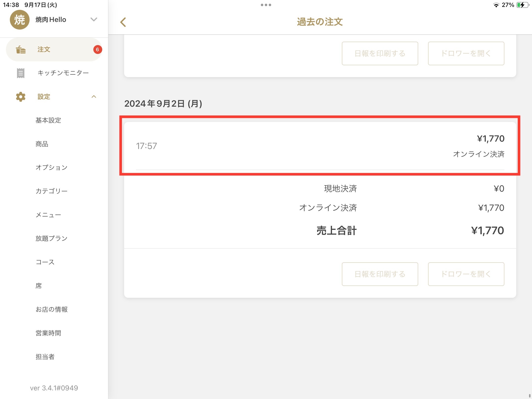Go to the 放題プラン settings page
This screenshot has height=399, width=532.
coord(51,238)
